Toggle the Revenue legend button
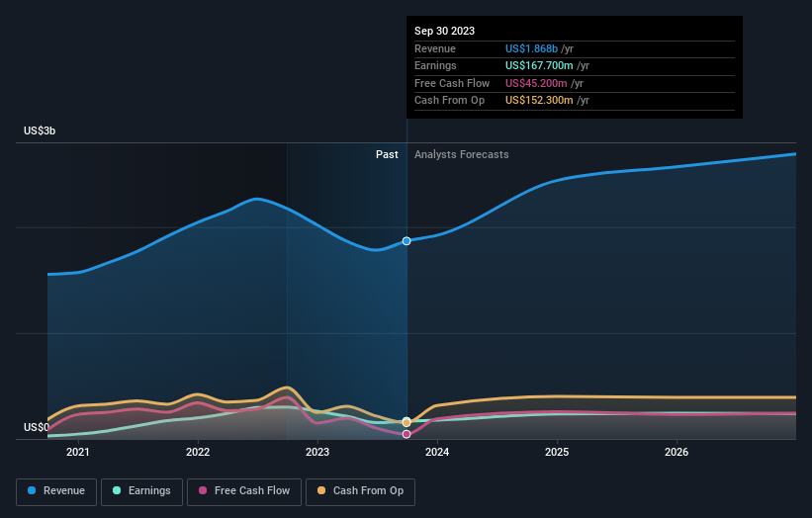The width and height of the screenshot is (812, 518). coord(56,491)
